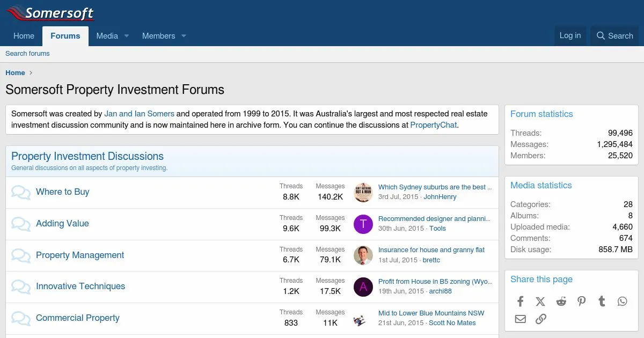Image resolution: width=644 pixels, height=338 pixels.
Task: Open the Search button in header
Action: tap(615, 36)
